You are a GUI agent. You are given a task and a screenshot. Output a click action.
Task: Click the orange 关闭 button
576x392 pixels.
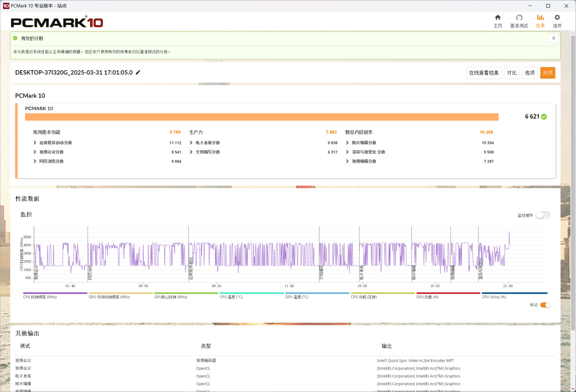tap(548, 73)
